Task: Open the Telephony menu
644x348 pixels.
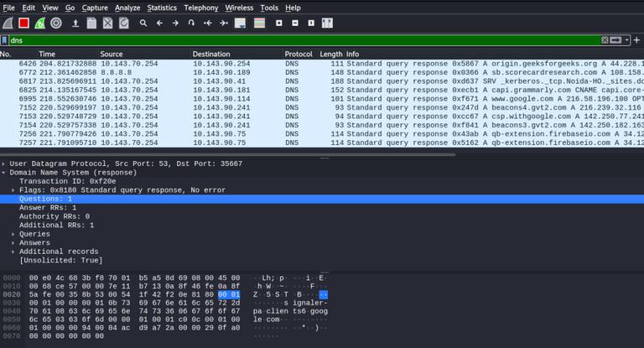Action: pos(201,8)
